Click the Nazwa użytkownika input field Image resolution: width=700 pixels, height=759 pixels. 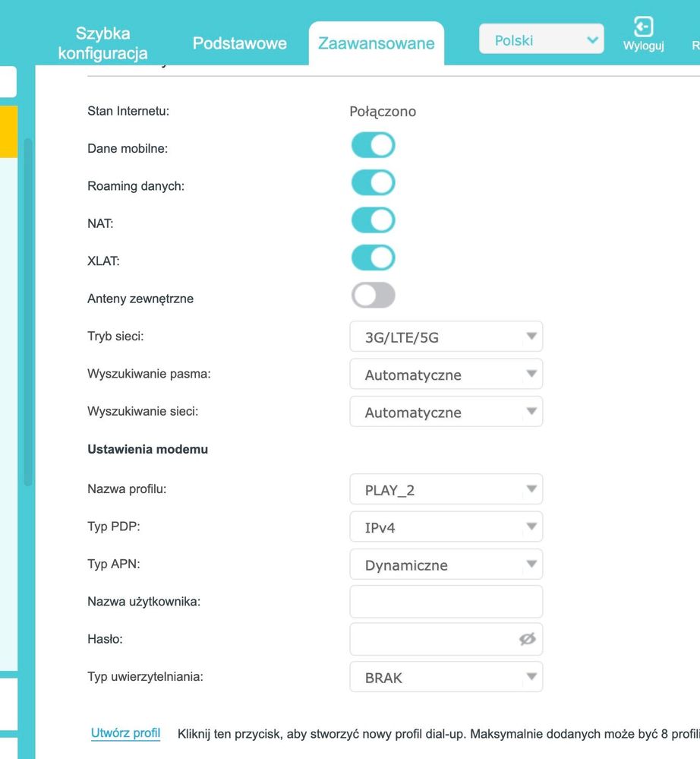tap(446, 602)
